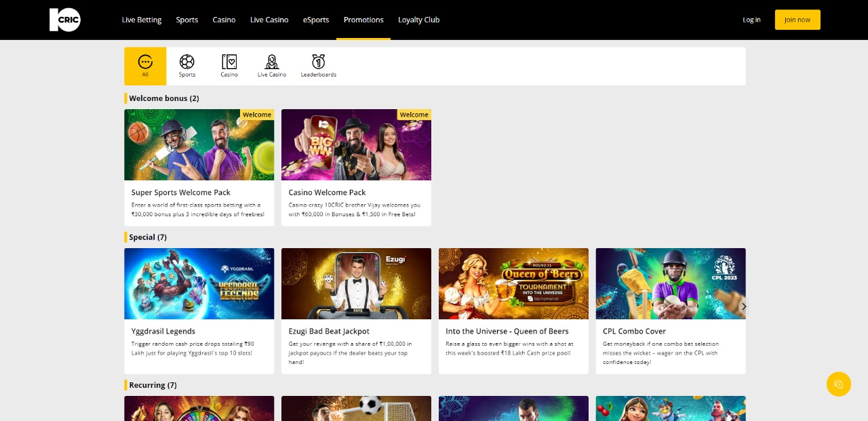Open Super Sports Welcome Pack image
Screen dimensions: 868x421
199,144
